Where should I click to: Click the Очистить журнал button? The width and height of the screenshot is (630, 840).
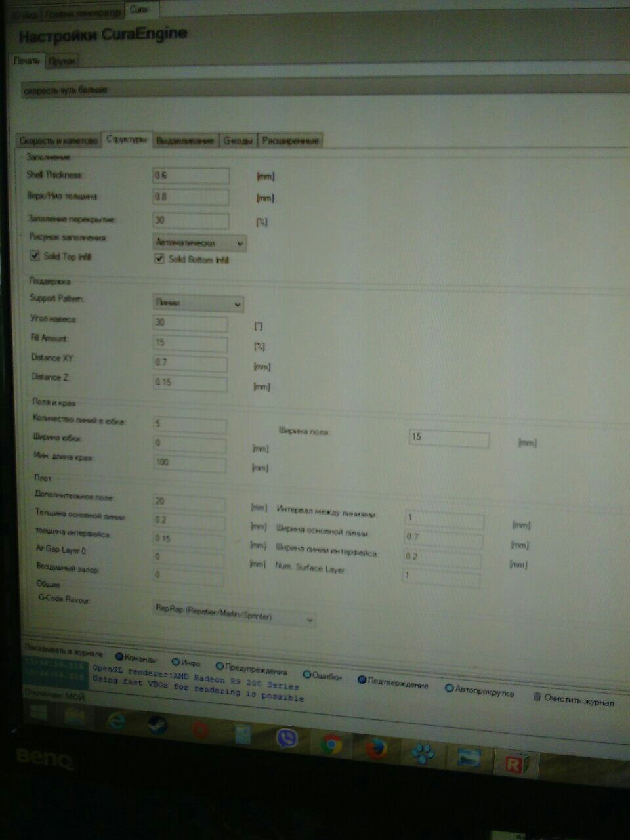point(573,699)
